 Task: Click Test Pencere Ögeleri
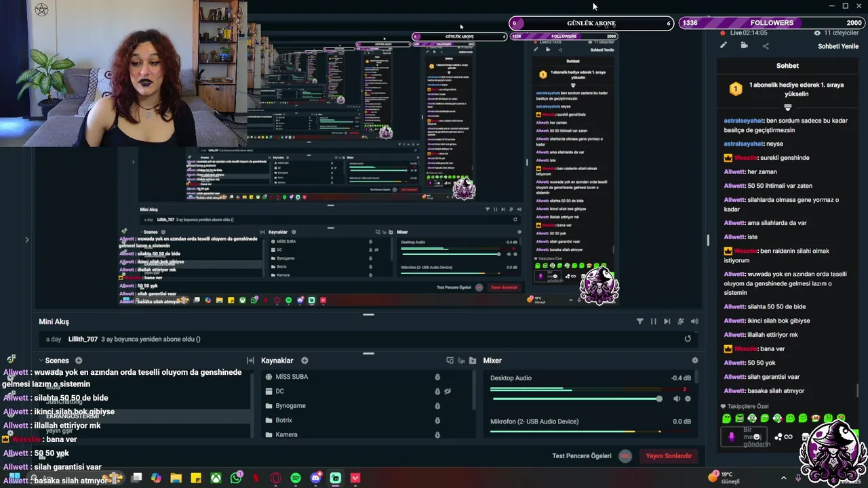582,456
